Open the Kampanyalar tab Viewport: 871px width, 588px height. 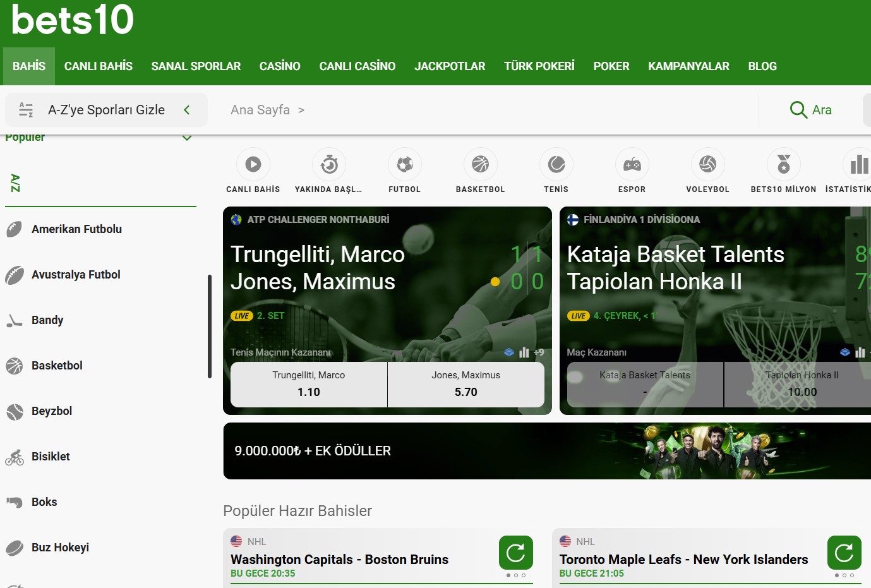688,66
